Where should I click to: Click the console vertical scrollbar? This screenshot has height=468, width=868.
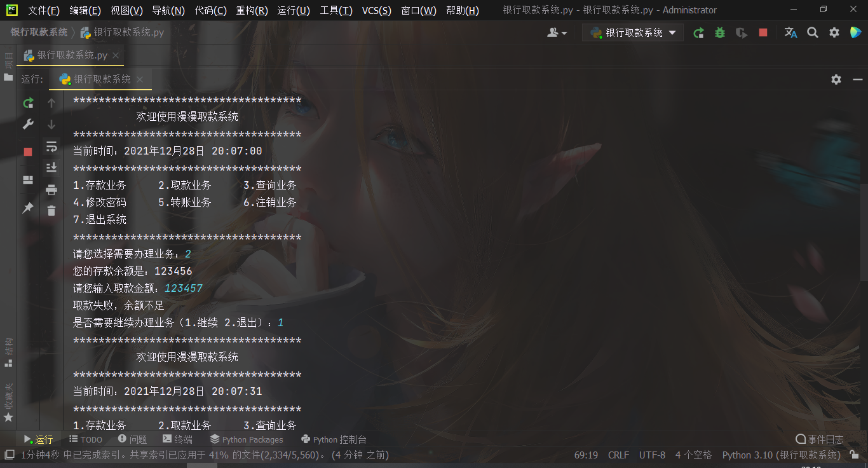click(864, 232)
